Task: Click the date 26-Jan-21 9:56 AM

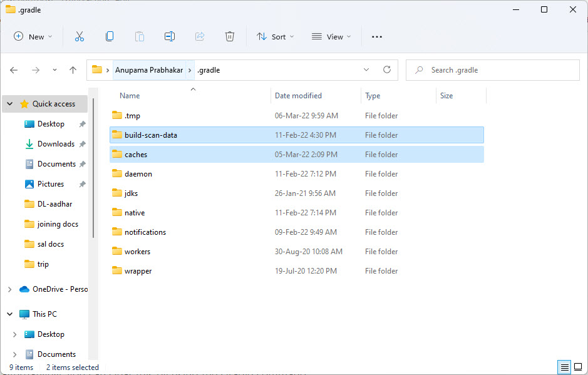Action: coord(305,193)
